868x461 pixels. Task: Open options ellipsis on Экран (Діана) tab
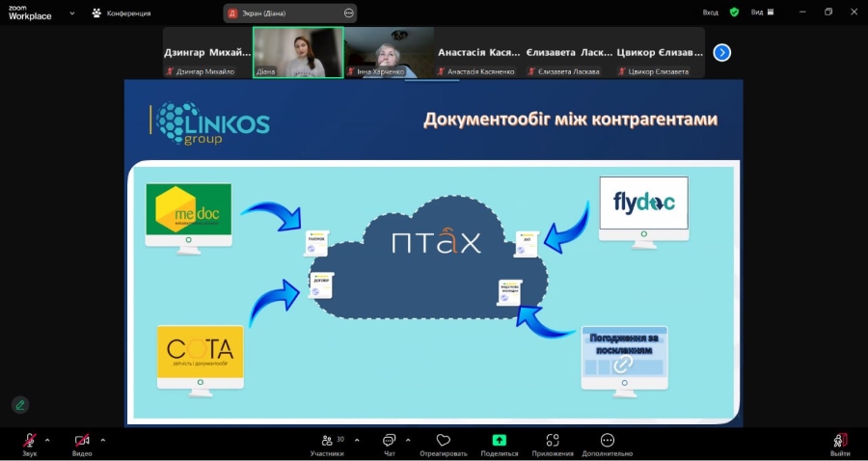[x=349, y=14]
